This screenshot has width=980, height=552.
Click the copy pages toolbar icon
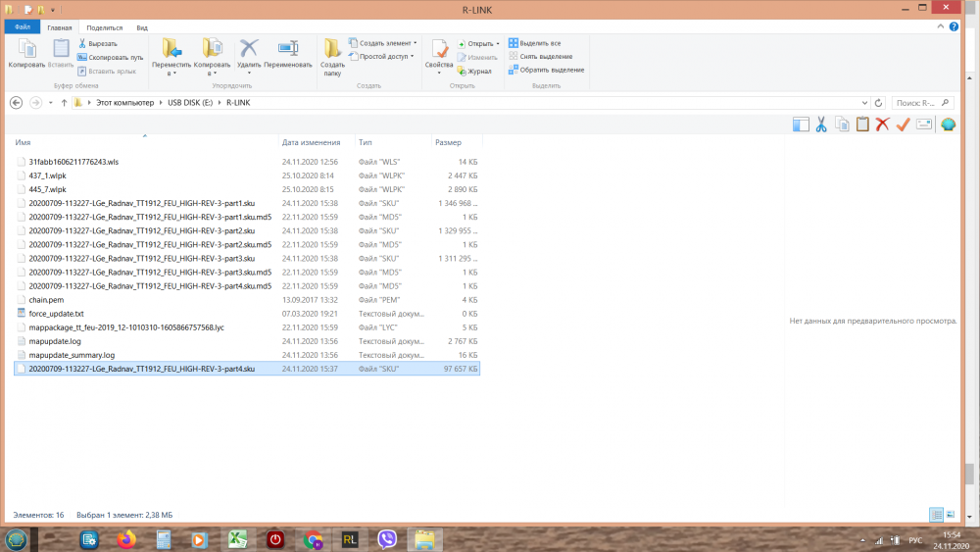842,125
